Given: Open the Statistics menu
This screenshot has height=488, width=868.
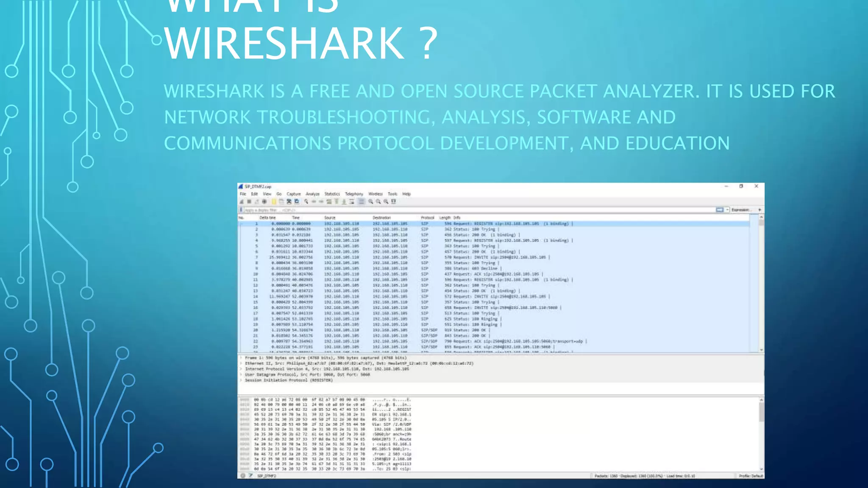Looking at the screenshot, I should [332, 194].
